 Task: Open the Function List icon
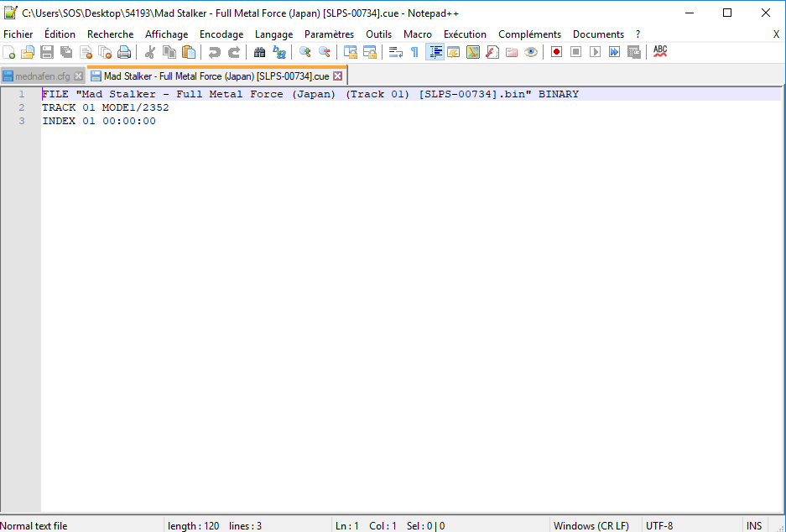[x=492, y=52]
